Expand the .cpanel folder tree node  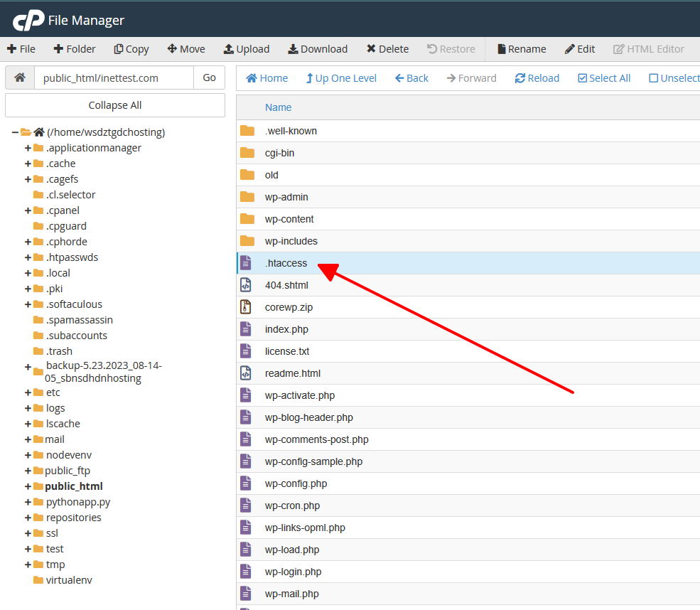28,210
